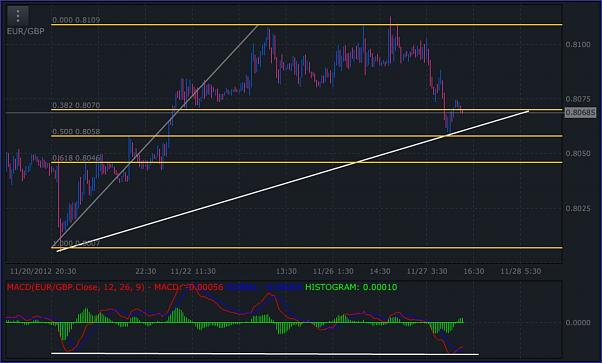The image size is (602, 363).
Task: Click the 0.8050 price axis label
Action: (578, 154)
